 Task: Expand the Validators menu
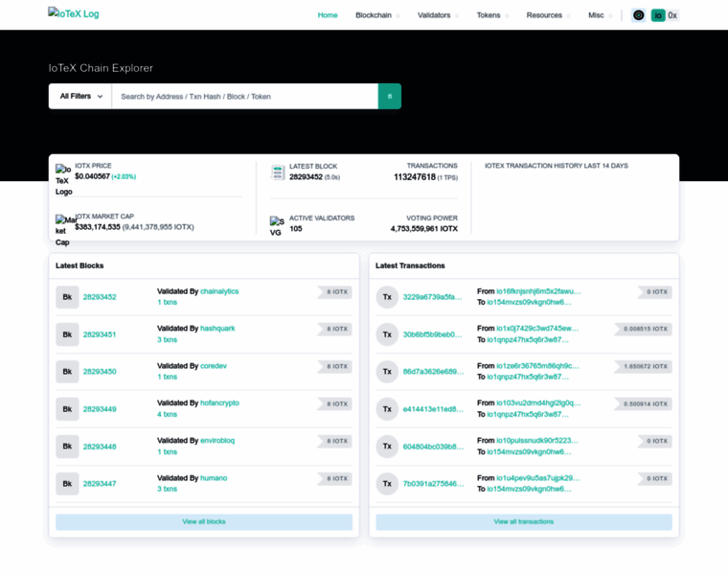pos(438,15)
